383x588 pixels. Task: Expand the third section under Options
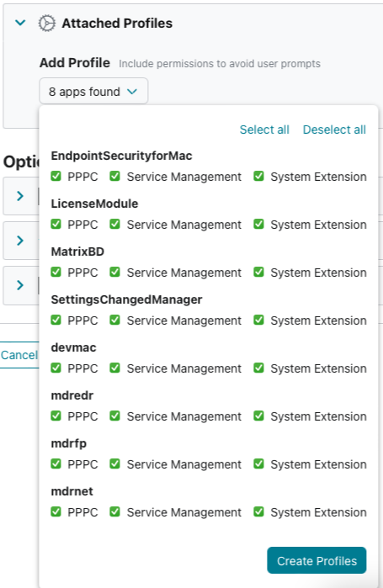pyautogui.click(x=20, y=285)
